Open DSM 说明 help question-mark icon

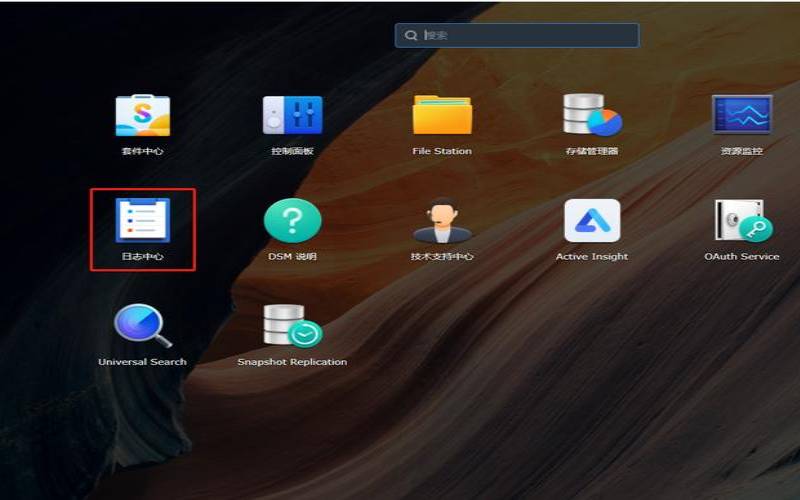click(x=292, y=220)
